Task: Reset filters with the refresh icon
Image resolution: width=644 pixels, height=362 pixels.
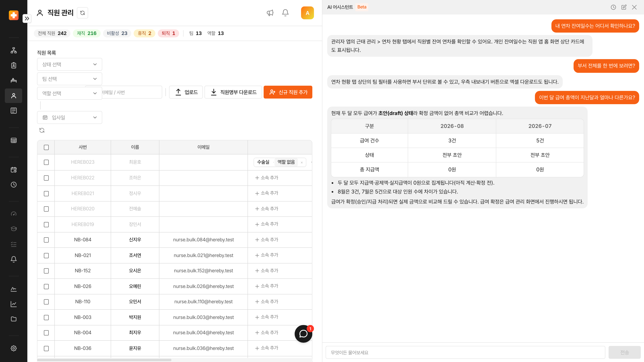Action: click(42, 130)
